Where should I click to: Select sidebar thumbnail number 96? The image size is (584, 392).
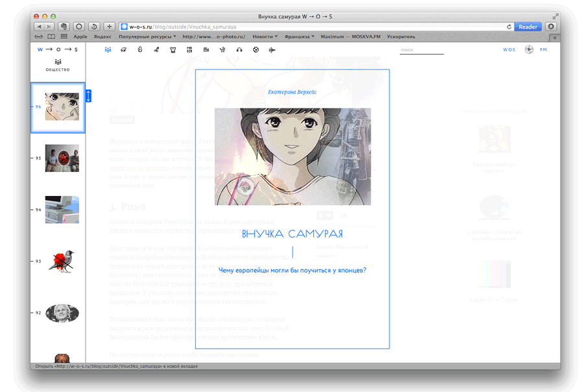tap(62, 106)
